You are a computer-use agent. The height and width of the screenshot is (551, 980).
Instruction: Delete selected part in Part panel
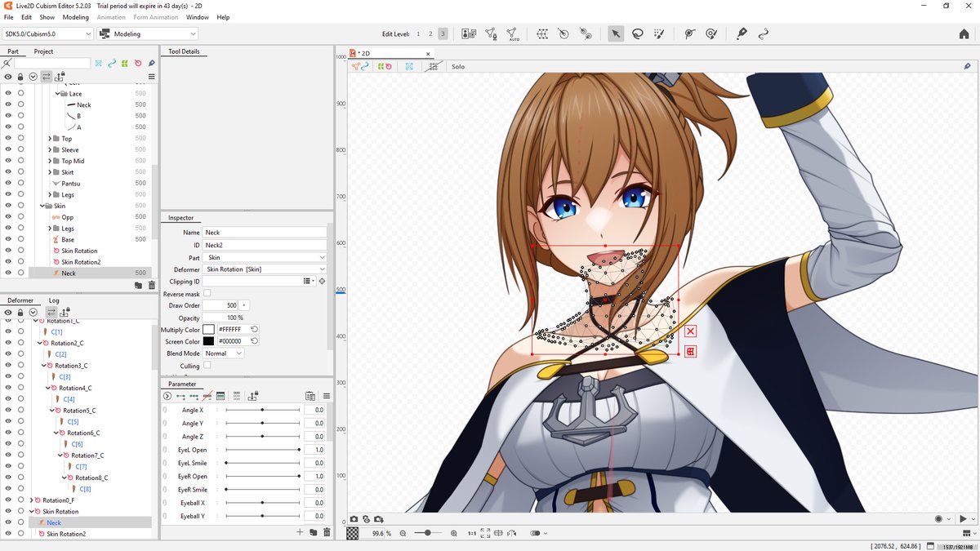150,285
